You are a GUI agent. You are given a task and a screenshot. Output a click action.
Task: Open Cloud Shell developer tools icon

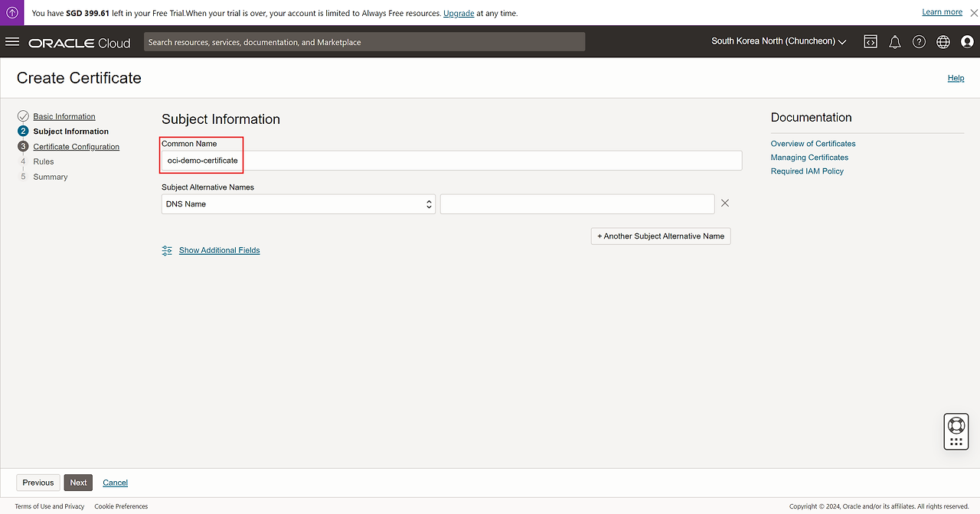pyautogui.click(x=871, y=42)
